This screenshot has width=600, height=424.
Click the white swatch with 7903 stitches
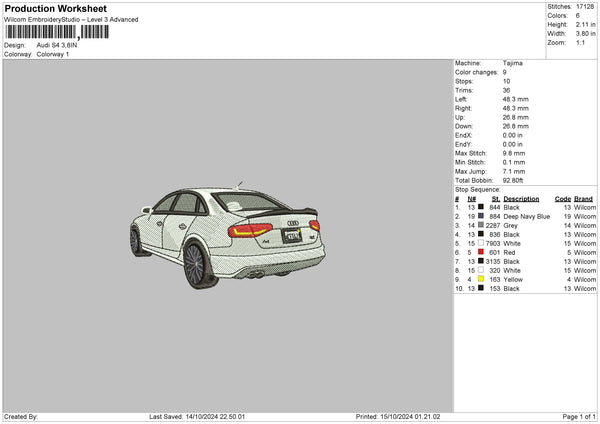[x=481, y=243]
